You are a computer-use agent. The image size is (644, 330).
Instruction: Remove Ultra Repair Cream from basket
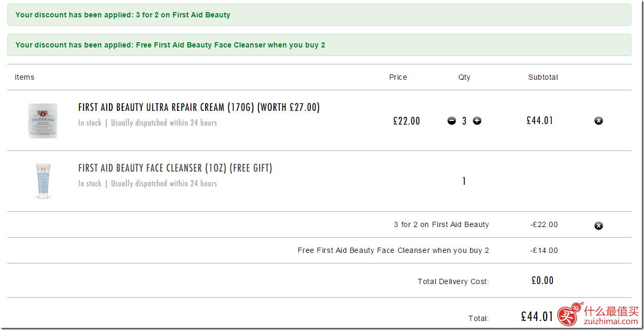[599, 121]
